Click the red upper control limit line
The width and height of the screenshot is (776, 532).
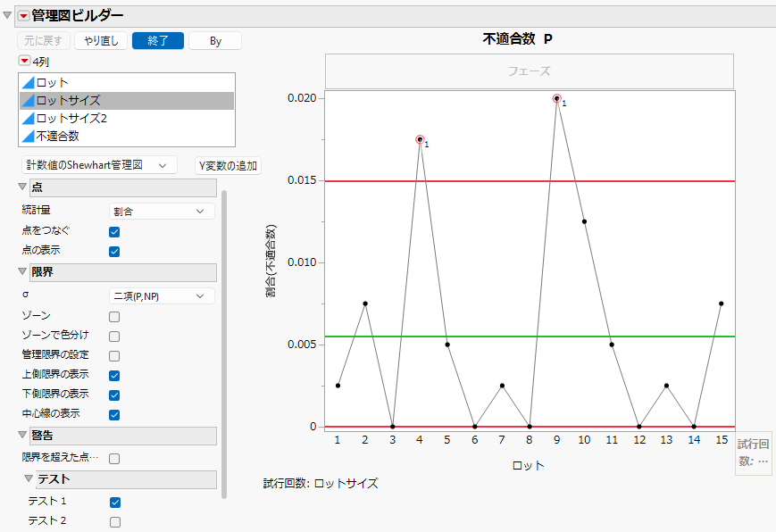[530, 181]
